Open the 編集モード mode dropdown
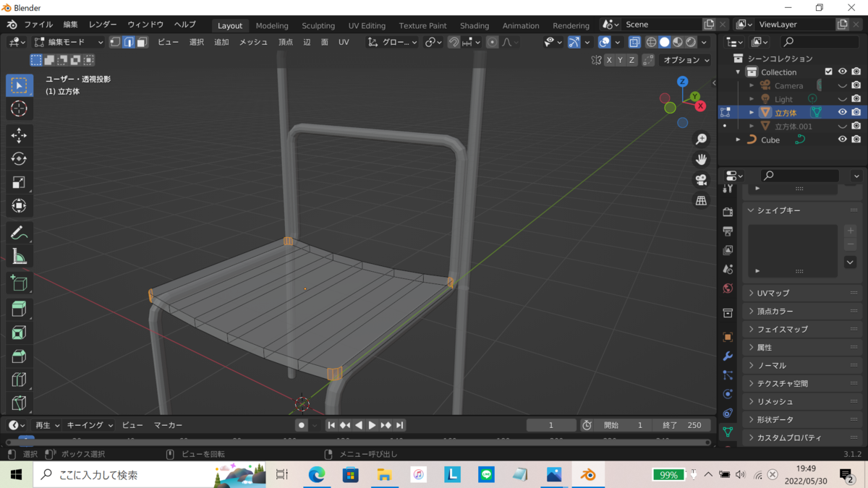This screenshot has width=868, height=488. (x=69, y=42)
